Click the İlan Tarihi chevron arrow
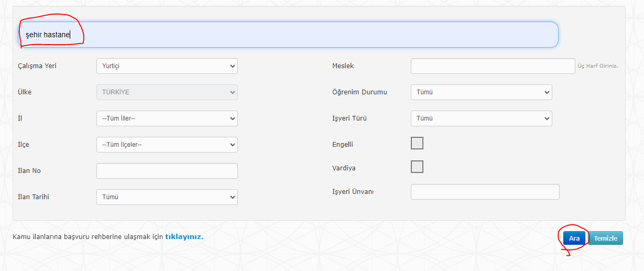Screen dimensions: 644x271 pos(232,197)
